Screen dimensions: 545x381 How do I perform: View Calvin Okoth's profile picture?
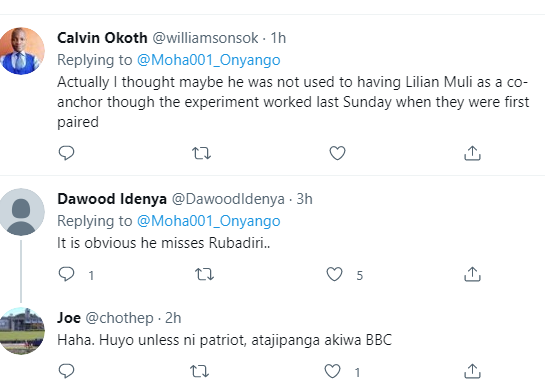21,51
